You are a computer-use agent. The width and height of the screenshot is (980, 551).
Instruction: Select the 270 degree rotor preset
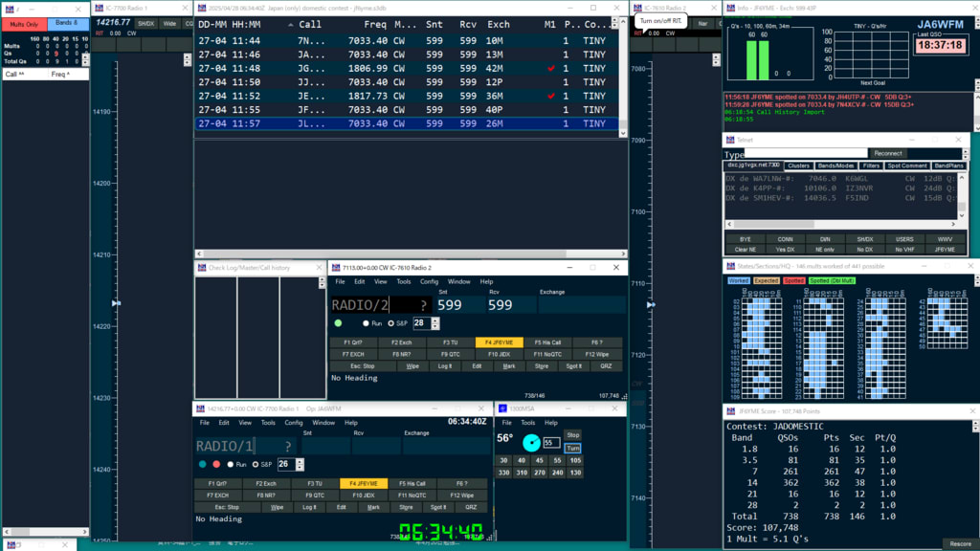[540, 473]
